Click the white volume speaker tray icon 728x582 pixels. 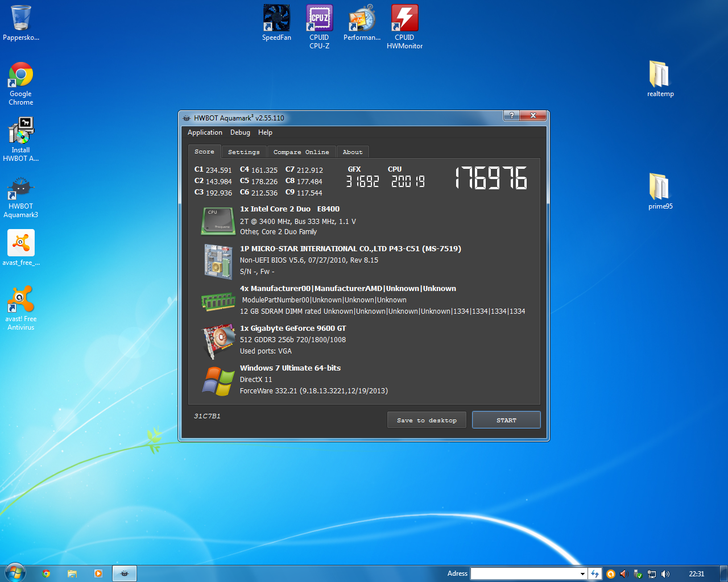tap(665, 574)
